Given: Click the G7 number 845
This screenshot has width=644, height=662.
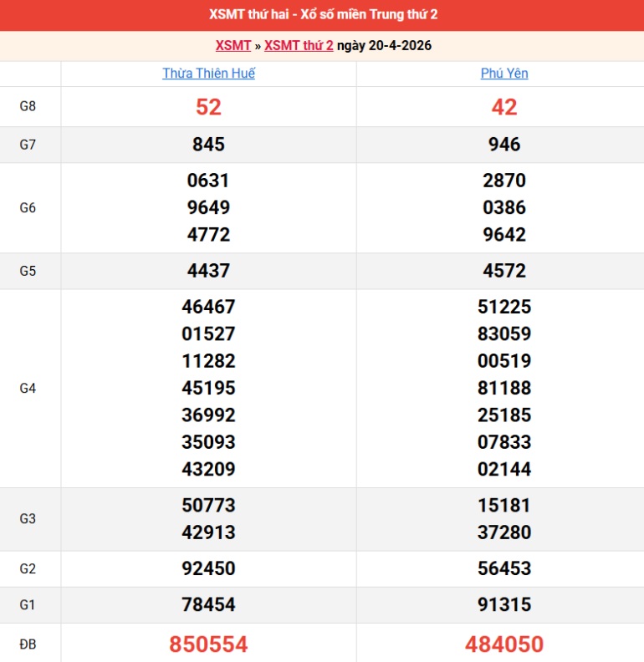Looking at the screenshot, I should [x=208, y=145].
